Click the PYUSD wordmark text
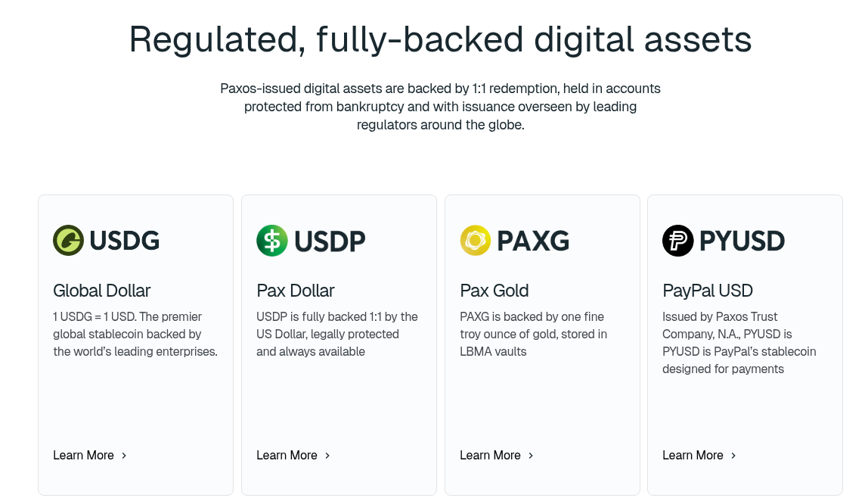The image size is (868, 498). [742, 241]
